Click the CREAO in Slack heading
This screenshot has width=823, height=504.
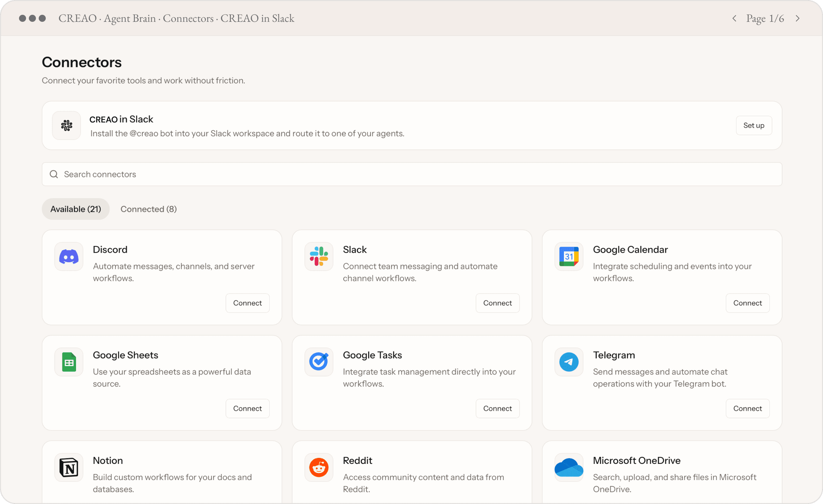(x=121, y=119)
